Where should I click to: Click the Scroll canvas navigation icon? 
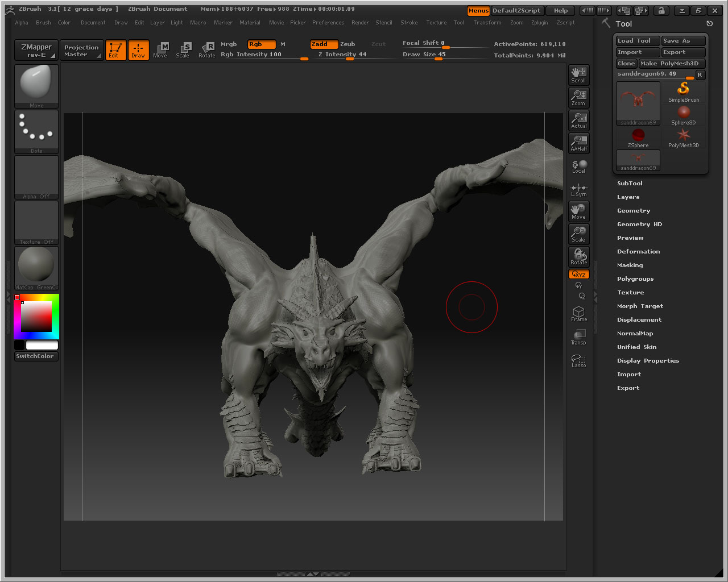pyautogui.click(x=578, y=75)
